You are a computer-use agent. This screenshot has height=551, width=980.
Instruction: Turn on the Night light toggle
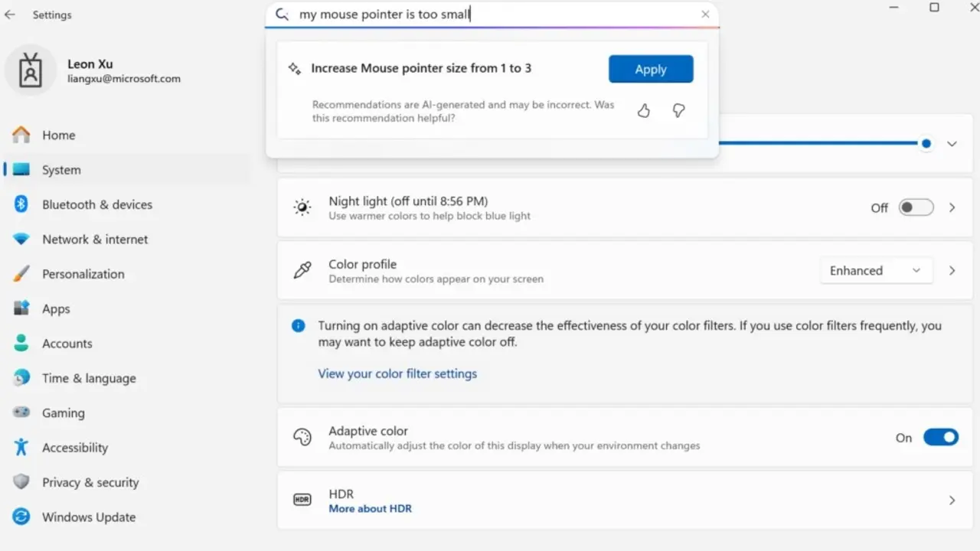pos(916,207)
